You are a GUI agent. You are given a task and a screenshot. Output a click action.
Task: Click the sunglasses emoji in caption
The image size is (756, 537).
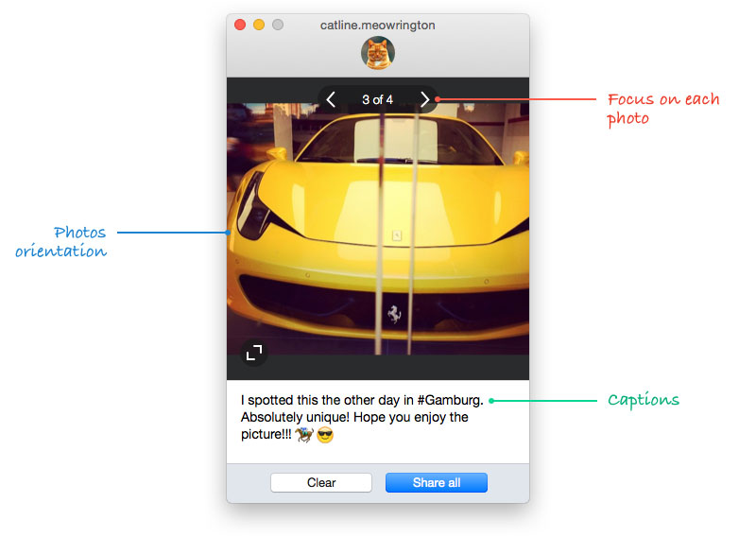(x=325, y=435)
